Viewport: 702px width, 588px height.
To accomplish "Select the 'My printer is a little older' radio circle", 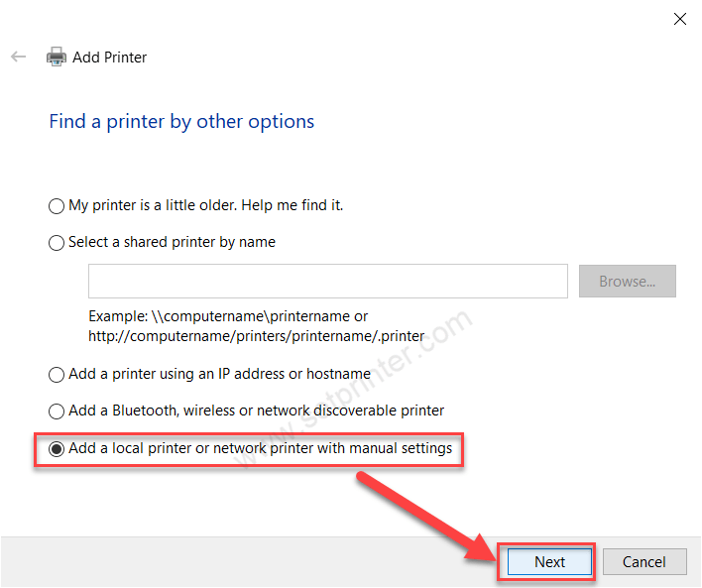I will 57,206.
